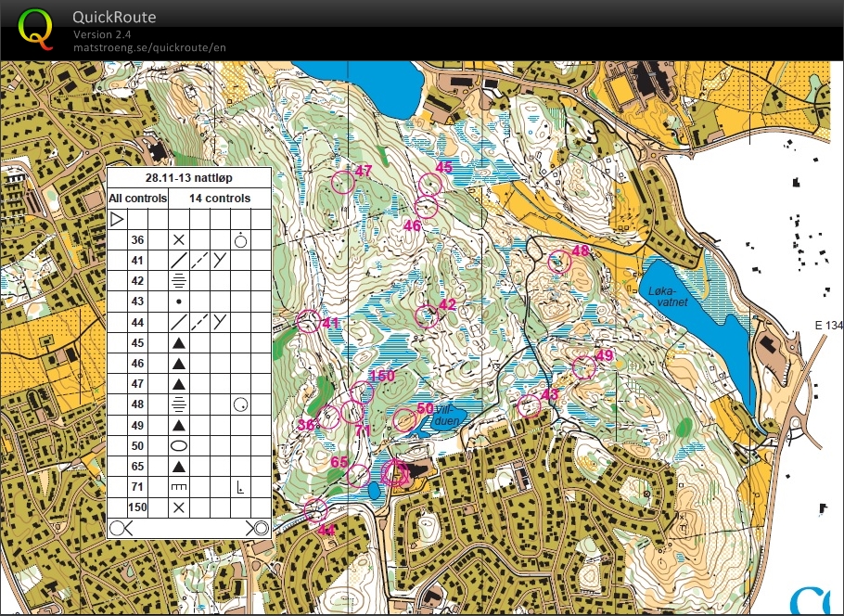
Task: Click the ellipse symbol in row 50
Action: point(178,446)
